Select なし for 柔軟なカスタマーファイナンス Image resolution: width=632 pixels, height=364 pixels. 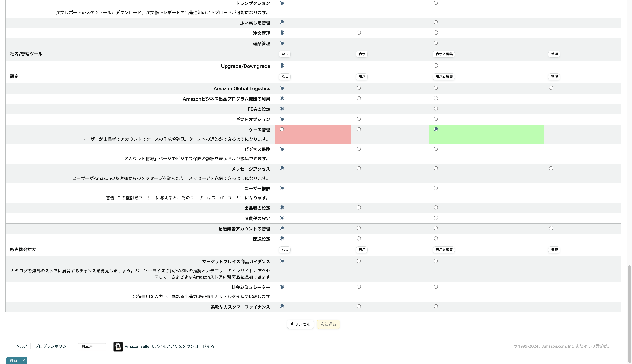pos(282,307)
